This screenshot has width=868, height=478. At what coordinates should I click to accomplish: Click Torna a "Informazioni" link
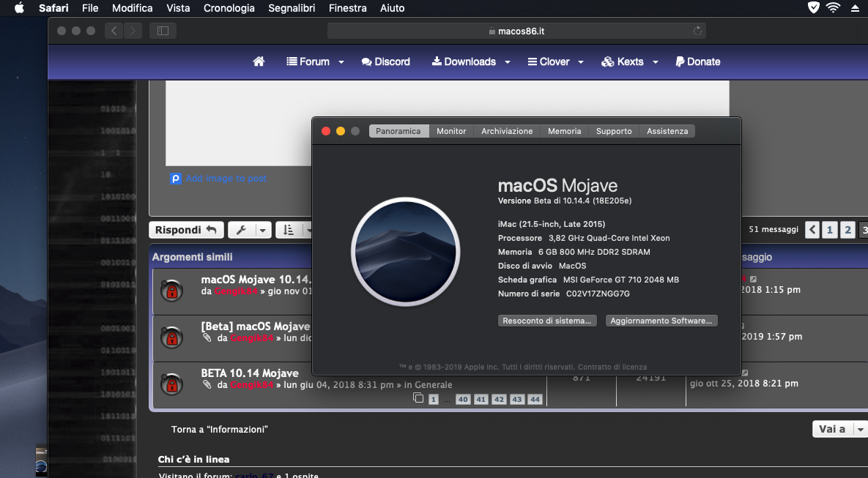coord(219,429)
